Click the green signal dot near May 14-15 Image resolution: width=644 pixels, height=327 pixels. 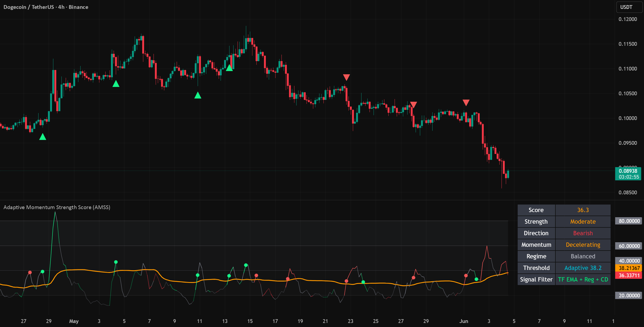coord(246,265)
